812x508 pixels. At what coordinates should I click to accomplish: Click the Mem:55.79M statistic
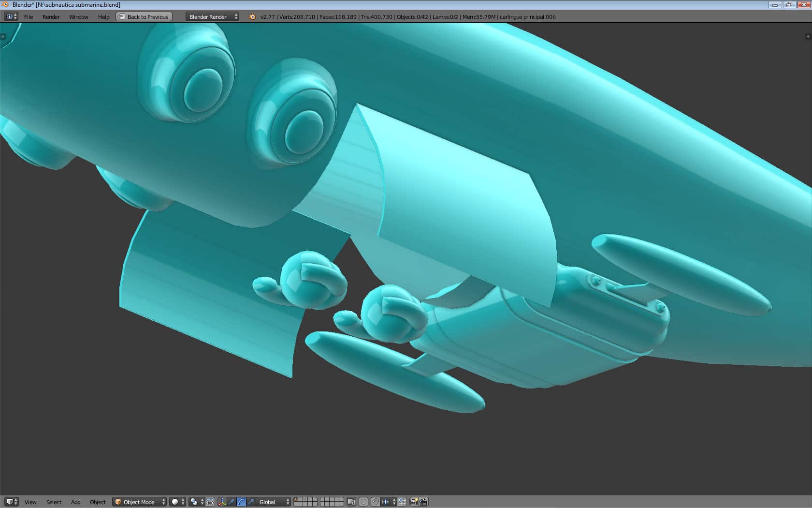point(478,16)
